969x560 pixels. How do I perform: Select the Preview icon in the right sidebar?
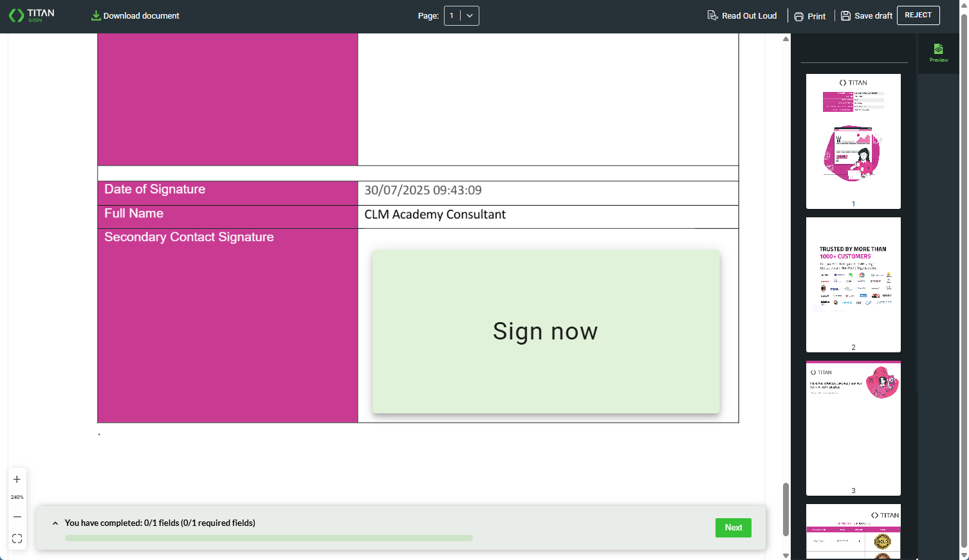coord(938,50)
